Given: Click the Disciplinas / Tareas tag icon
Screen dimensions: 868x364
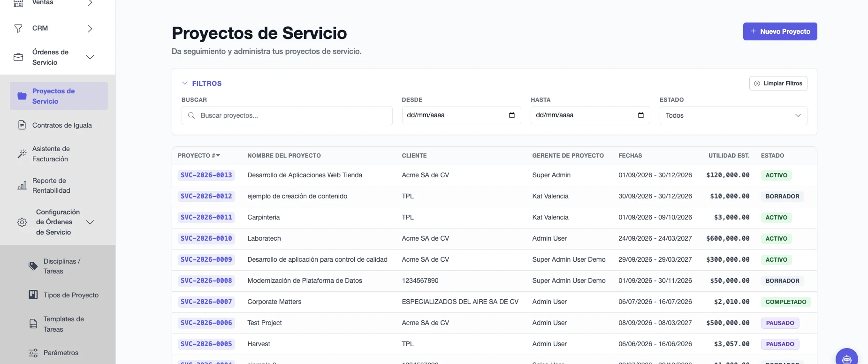Looking at the screenshot, I should (x=33, y=266).
